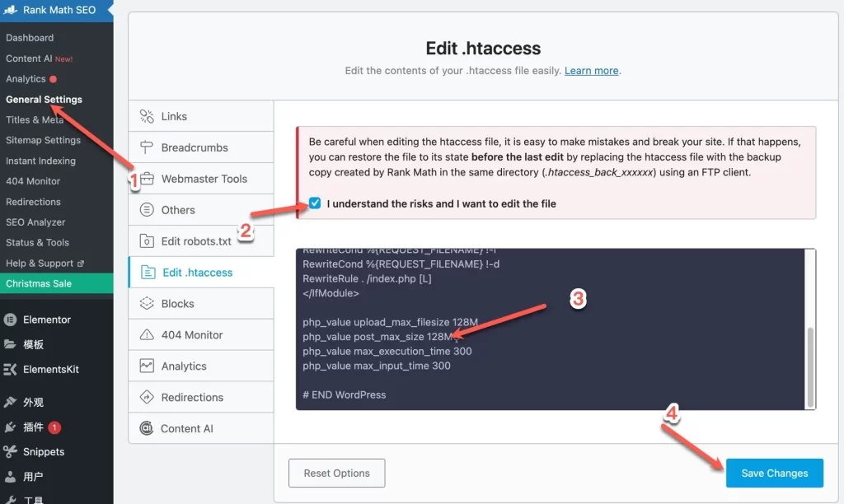Click the 外观 paintbrush icon
844x504 pixels.
[x=10, y=402]
